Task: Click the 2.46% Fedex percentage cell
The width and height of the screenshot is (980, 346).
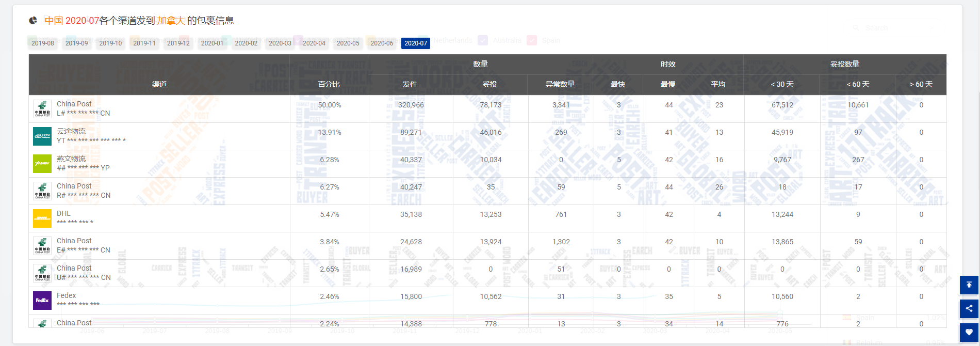Action: pyautogui.click(x=330, y=296)
